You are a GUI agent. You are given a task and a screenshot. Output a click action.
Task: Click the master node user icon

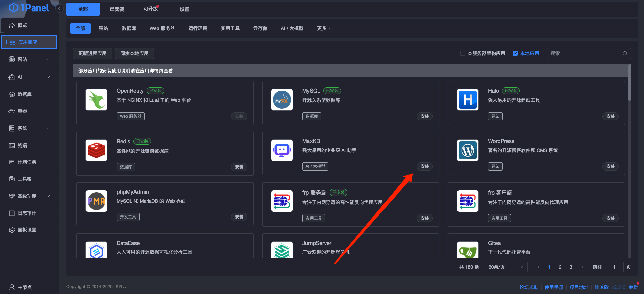click(x=12, y=287)
